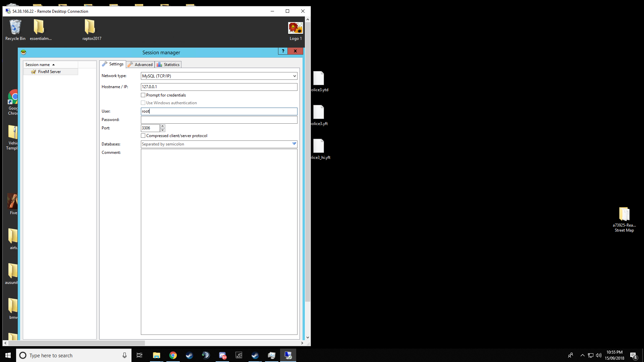Viewport: 644px width, 362px height.
Task: Open File Explorer from the taskbar
Action: point(157,355)
